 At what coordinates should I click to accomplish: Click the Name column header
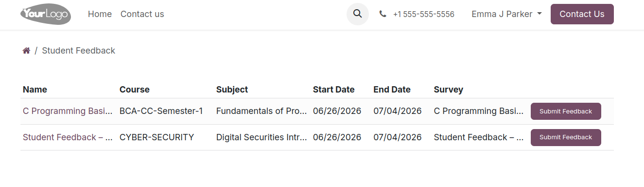35,90
